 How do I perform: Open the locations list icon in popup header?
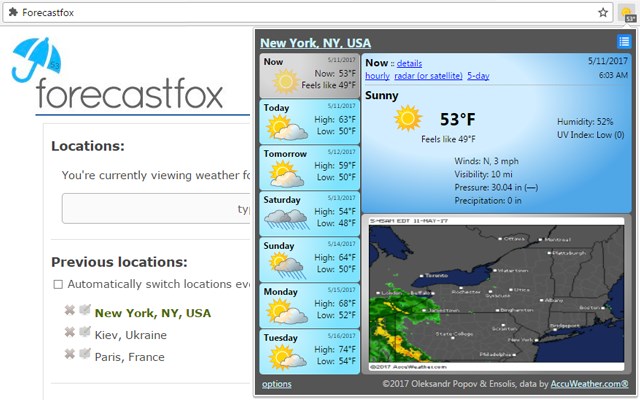(x=624, y=42)
